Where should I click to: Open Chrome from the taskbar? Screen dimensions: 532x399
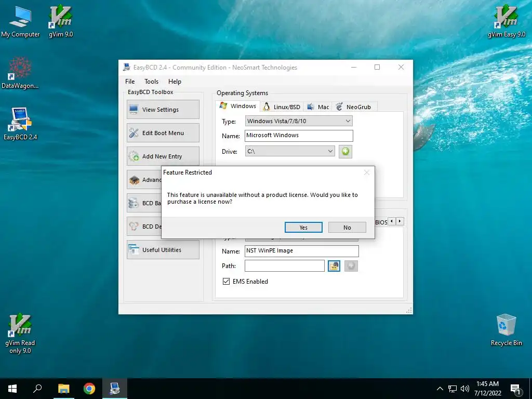point(89,389)
